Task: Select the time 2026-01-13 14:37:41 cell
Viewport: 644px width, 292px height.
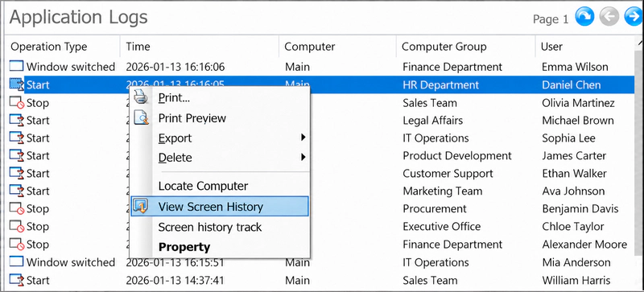Action: [x=175, y=280]
